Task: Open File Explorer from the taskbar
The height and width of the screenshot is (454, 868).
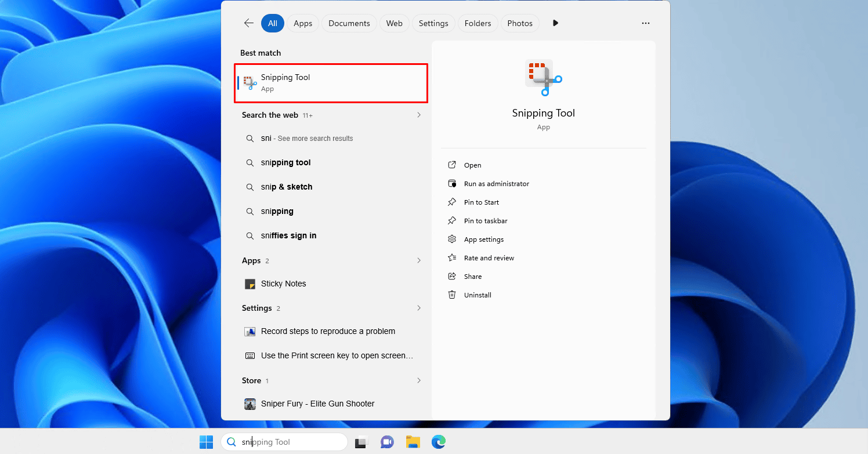Action: pyautogui.click(x=413, y=442)
